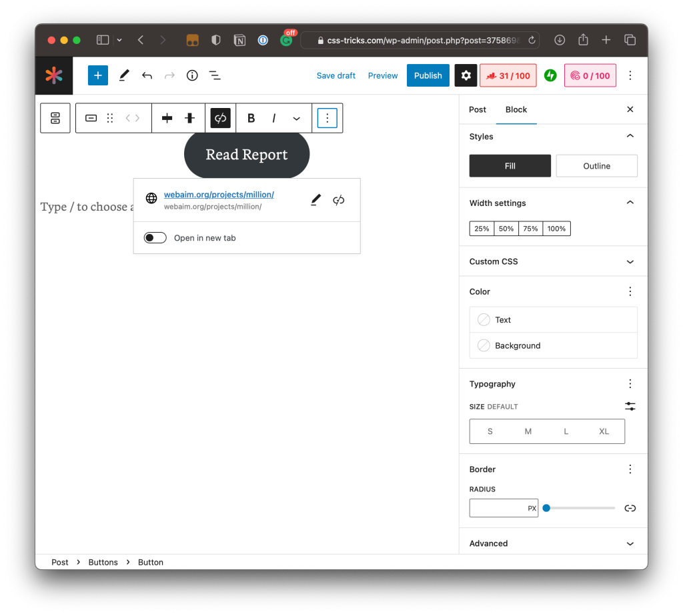Go to Buttons in the breadcrumb
683x616 pixels.
point(103,562)
